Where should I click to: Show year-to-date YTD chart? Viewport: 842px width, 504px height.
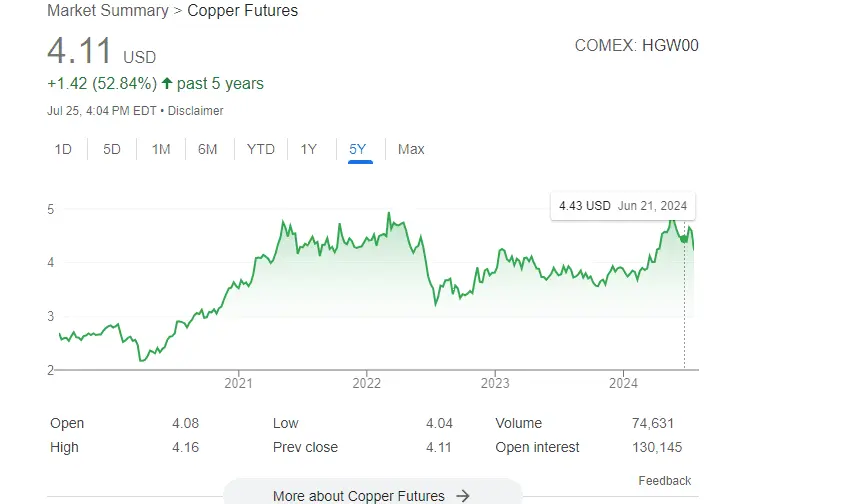coord(261,149)
